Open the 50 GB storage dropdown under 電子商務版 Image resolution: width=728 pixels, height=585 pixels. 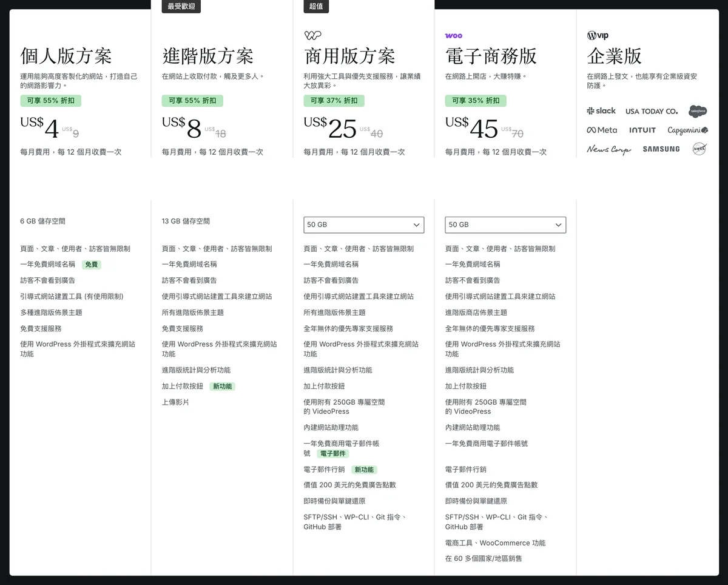tap(505, 225)
